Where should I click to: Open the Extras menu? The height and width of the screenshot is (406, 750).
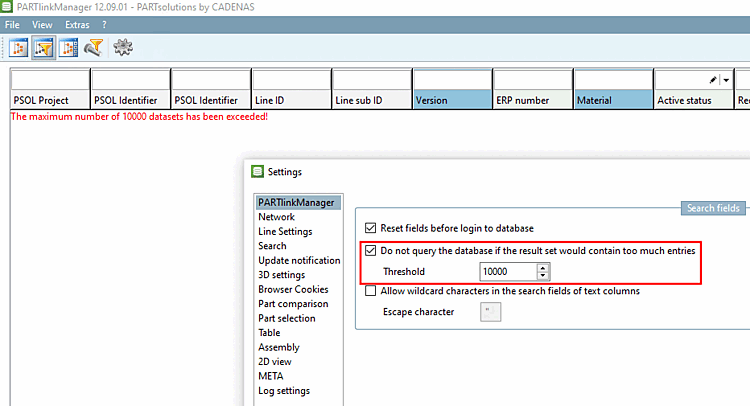77,25
